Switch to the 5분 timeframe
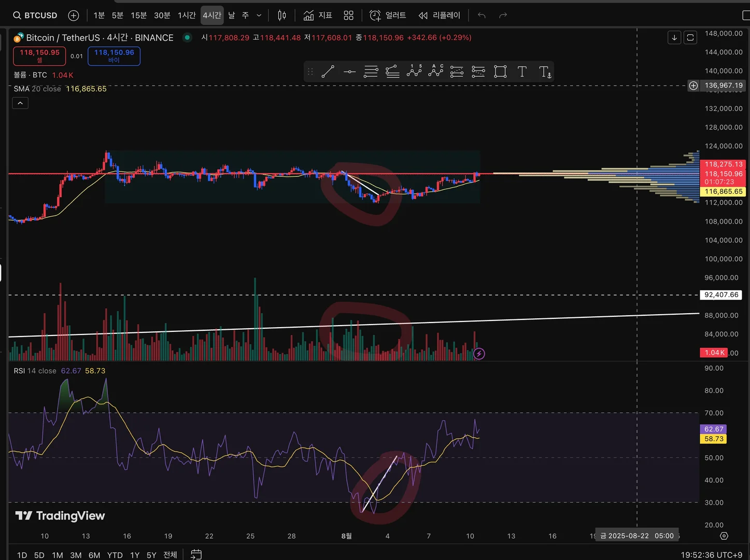Screen dimensions: 750x560 118,16
